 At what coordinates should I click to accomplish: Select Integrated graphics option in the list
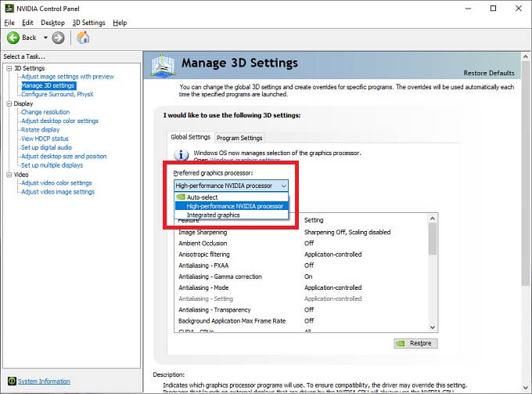click(213, 215)
